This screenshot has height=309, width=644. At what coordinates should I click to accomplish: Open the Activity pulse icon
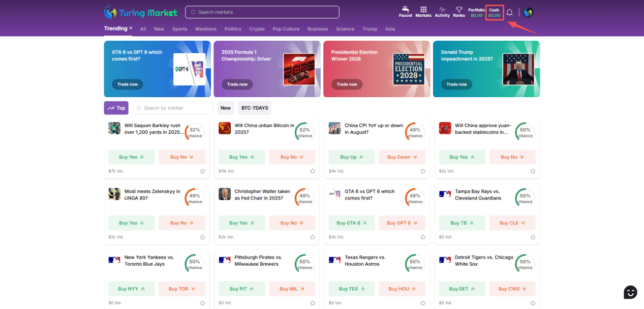tap(442, 12)
